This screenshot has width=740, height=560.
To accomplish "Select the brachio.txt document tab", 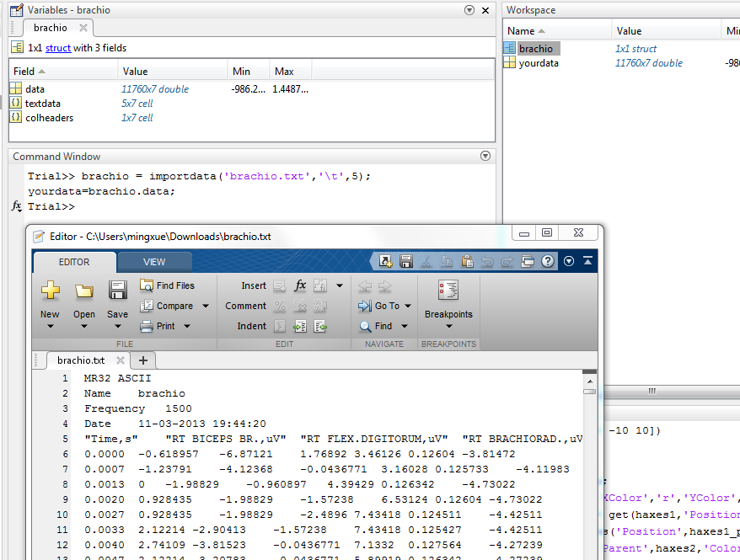I will (81, 360).
